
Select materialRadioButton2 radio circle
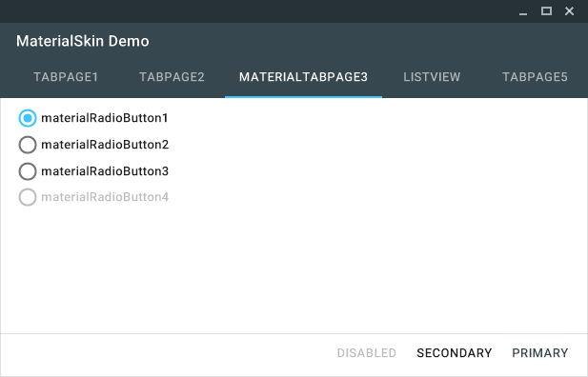click(28, 145)
